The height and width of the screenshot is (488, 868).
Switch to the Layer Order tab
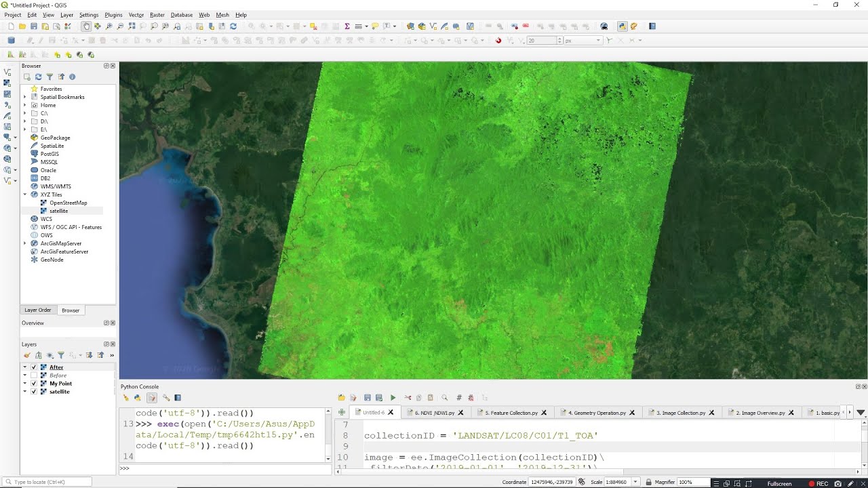pos(38,310)
